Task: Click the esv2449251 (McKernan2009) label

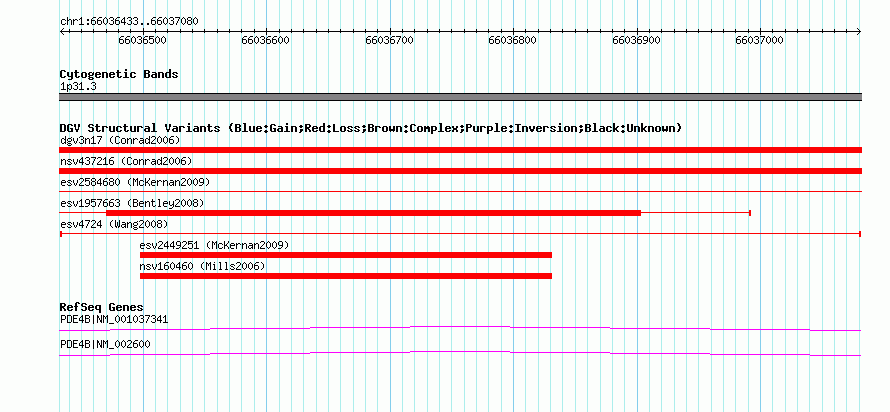Action: coord(215,245)
